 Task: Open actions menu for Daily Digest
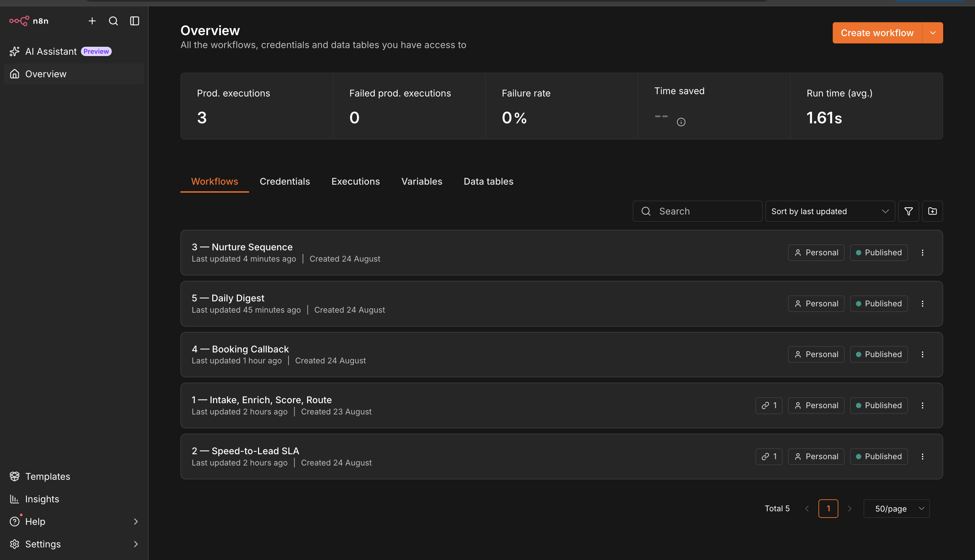(922, 303)
